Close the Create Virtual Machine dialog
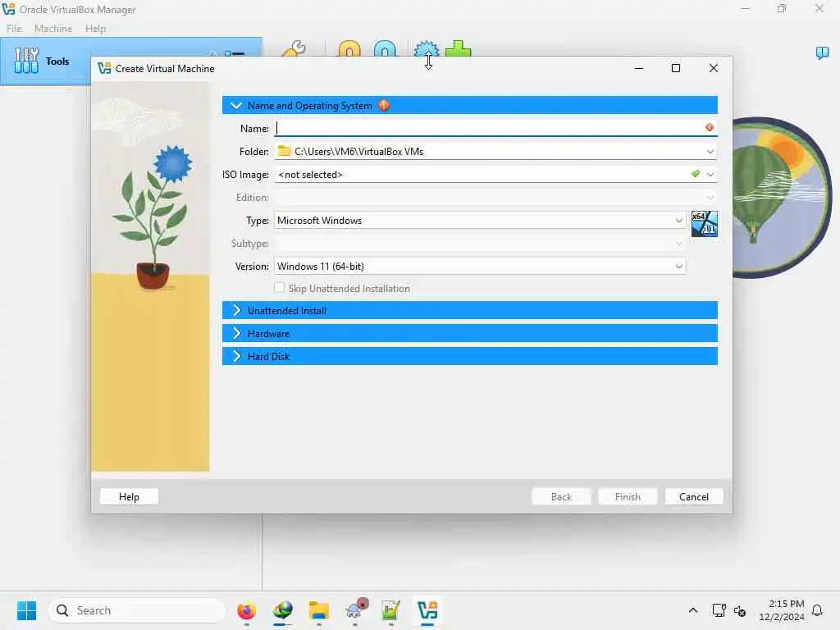The image size is (840, 630). coord(713,68)
